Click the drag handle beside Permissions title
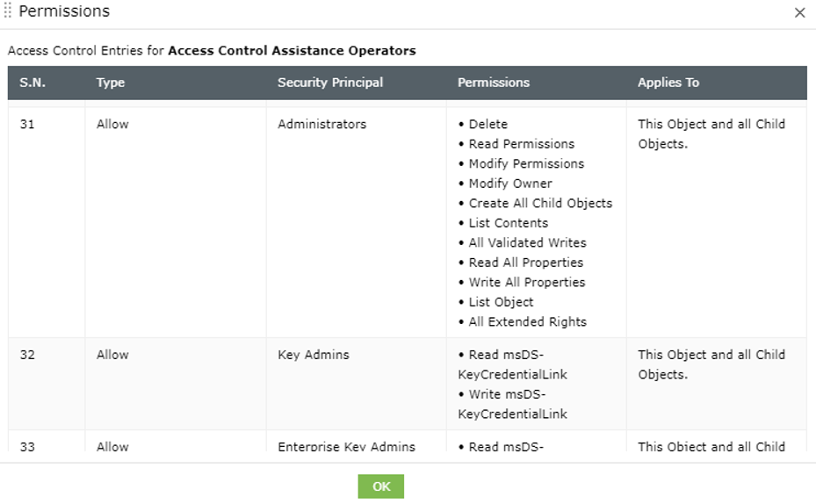816x504 pixels. [x=8, y=11]
